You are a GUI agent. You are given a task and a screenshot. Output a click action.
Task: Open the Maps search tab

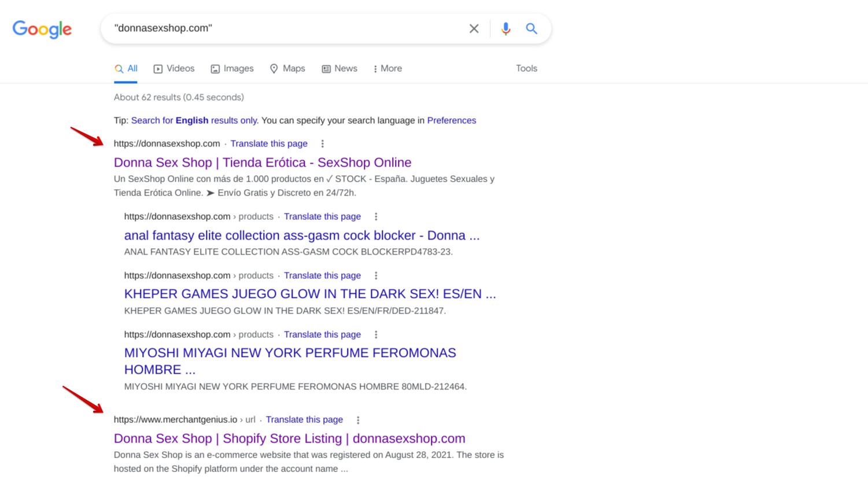pos(287,68)
